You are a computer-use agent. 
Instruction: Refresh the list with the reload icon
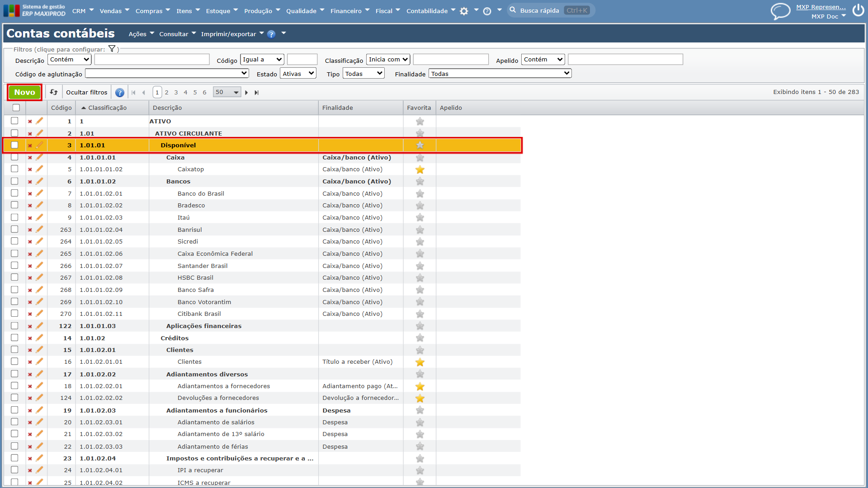(54, 92)
